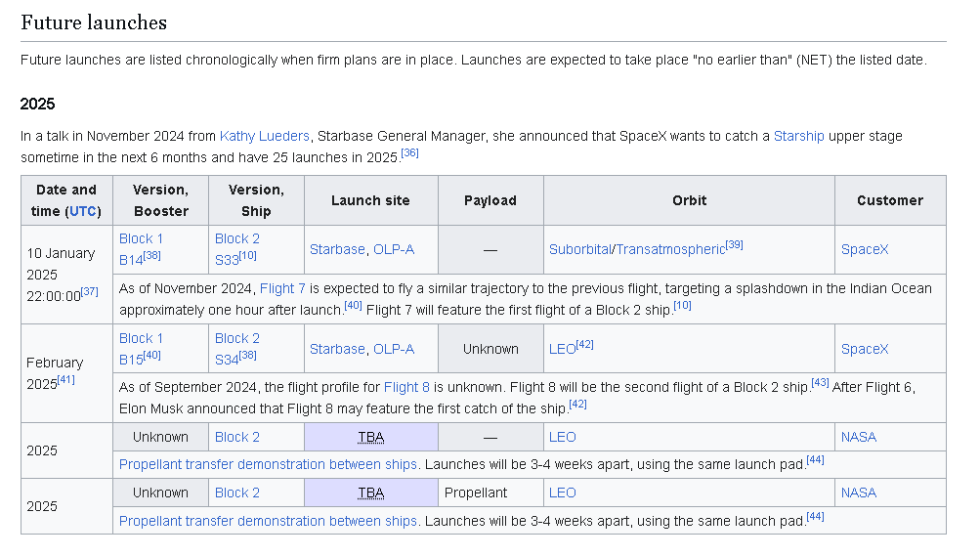The image size is (980, 557).
Task: Open the Starship link in the intro paragraph
Action: [798, 136]
